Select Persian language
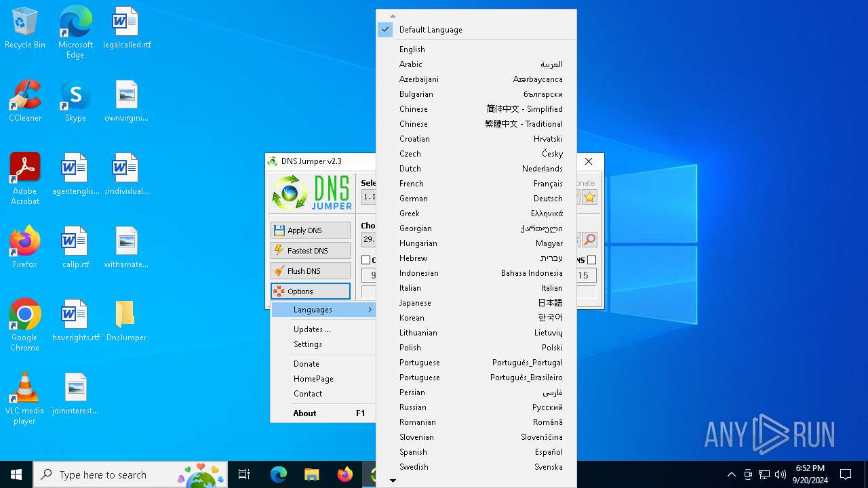Screen dimensions: 868x488 pyautogui.click(x=476, y=392)
